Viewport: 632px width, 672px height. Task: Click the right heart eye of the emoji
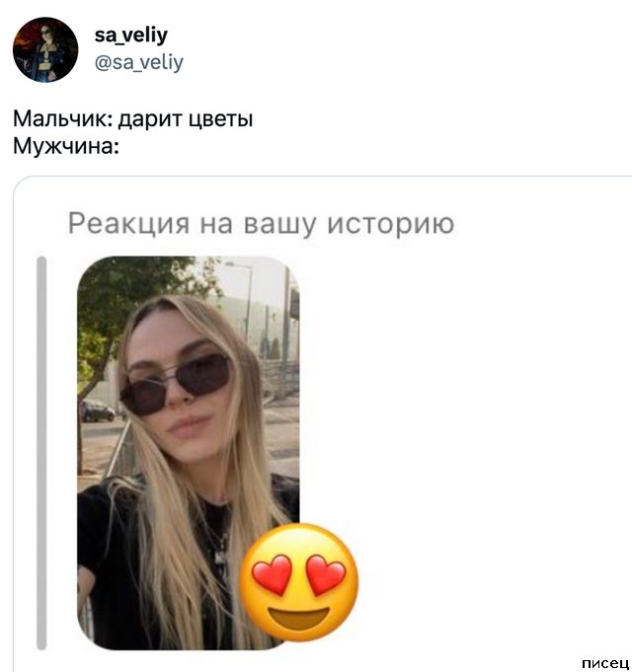click(326, 574)
